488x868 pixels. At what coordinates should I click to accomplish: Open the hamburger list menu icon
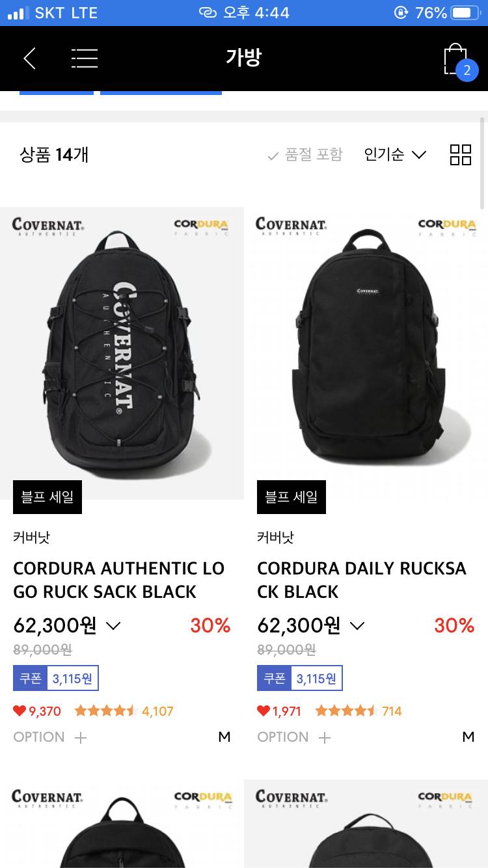pyautogui.click(x=85, y=59)
